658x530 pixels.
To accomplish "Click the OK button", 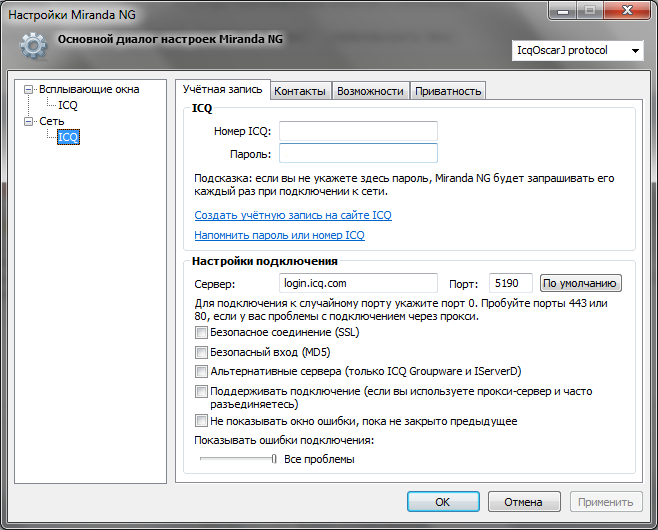I will 443,502.
